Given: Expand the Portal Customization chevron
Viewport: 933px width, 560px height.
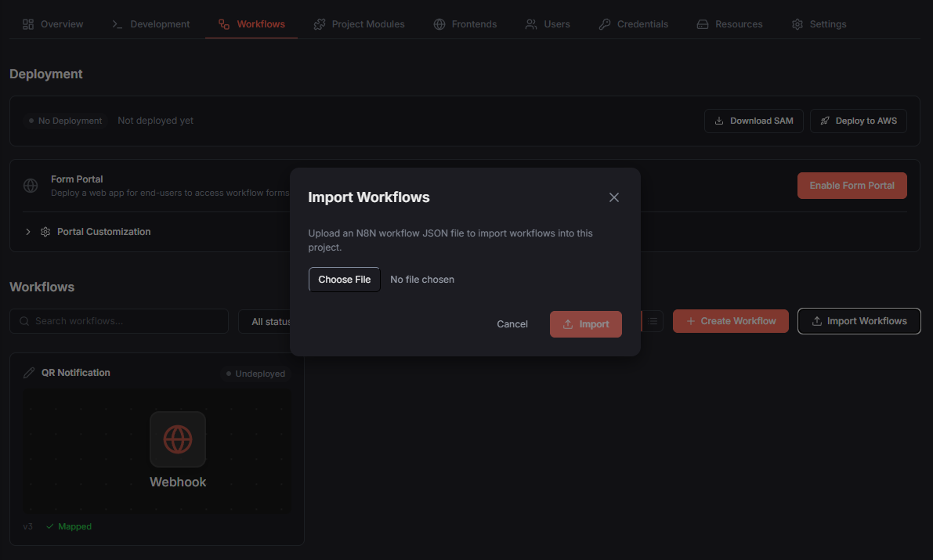Looking at the screenshot, I should pos(28,232).
